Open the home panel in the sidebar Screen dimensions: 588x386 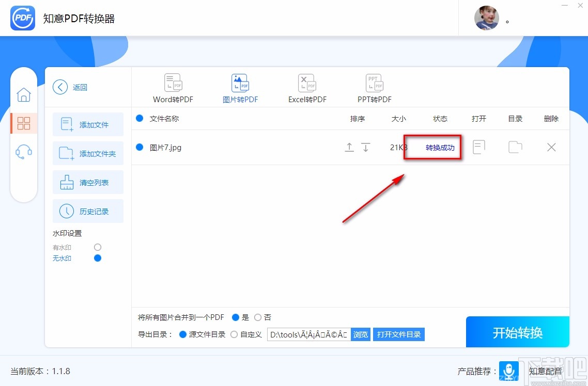point(24,95)
